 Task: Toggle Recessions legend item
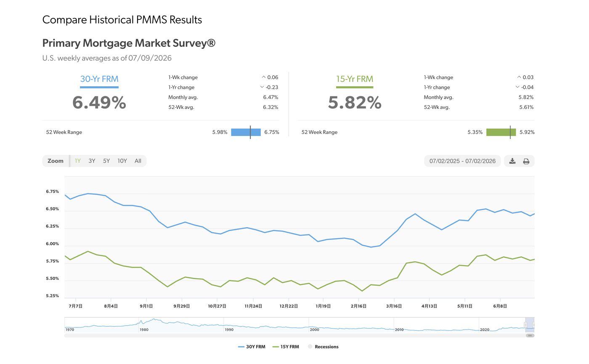point(323,347)
